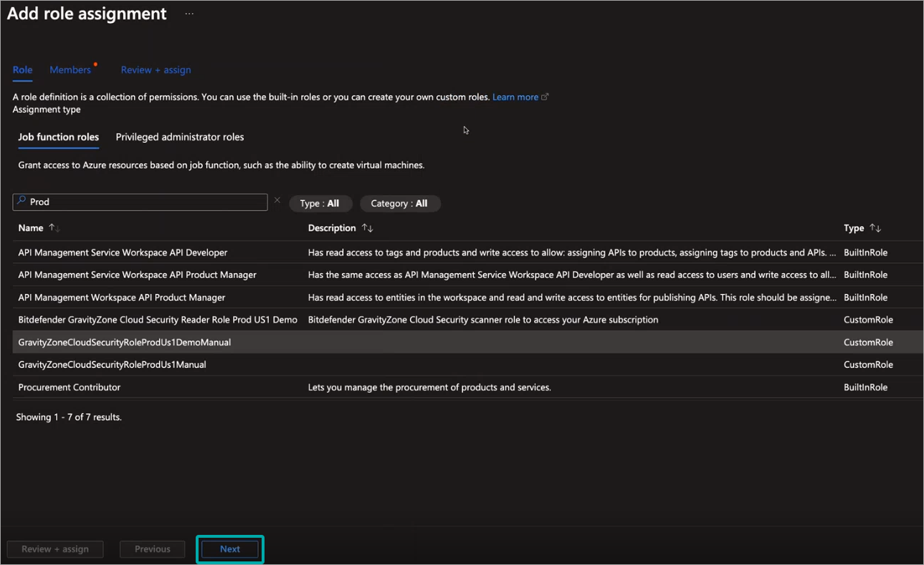
Task: Click the Previous button
Action: 153,549
